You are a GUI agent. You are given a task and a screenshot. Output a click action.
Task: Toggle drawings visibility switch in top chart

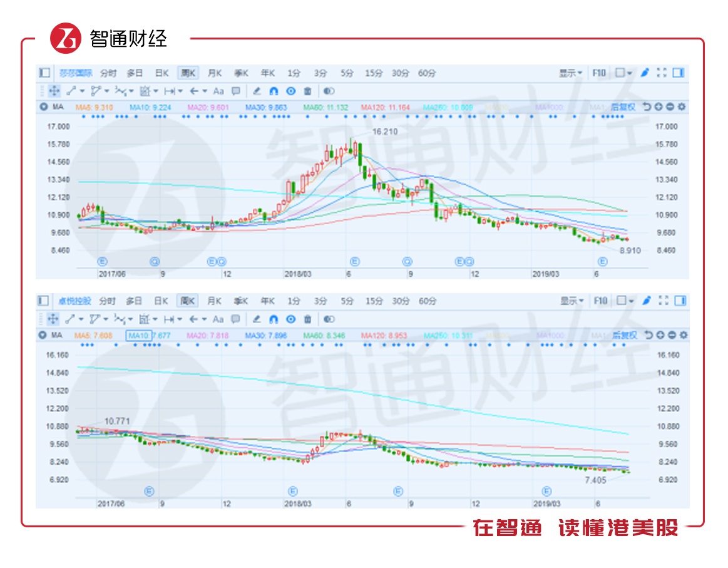(x=329, y=91)
